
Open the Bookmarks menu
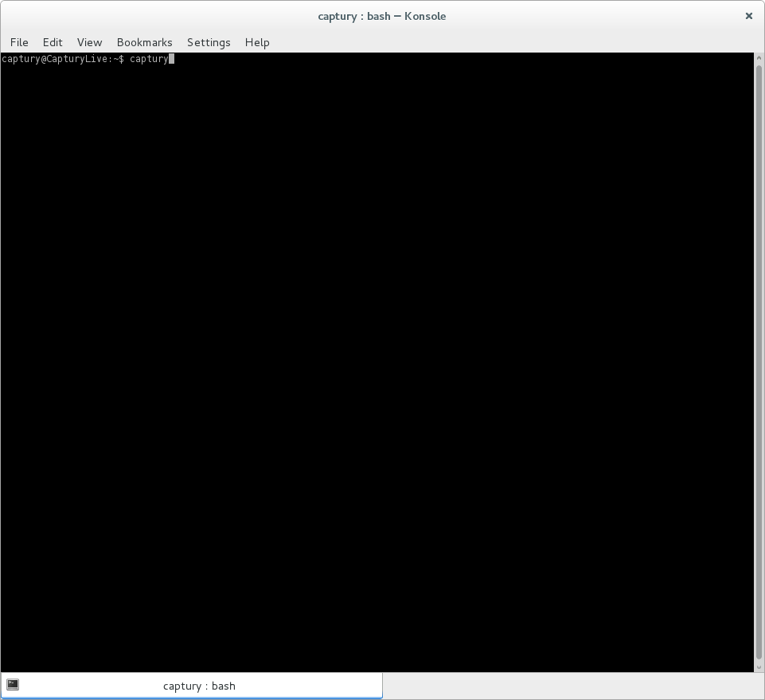pos(144,42)
